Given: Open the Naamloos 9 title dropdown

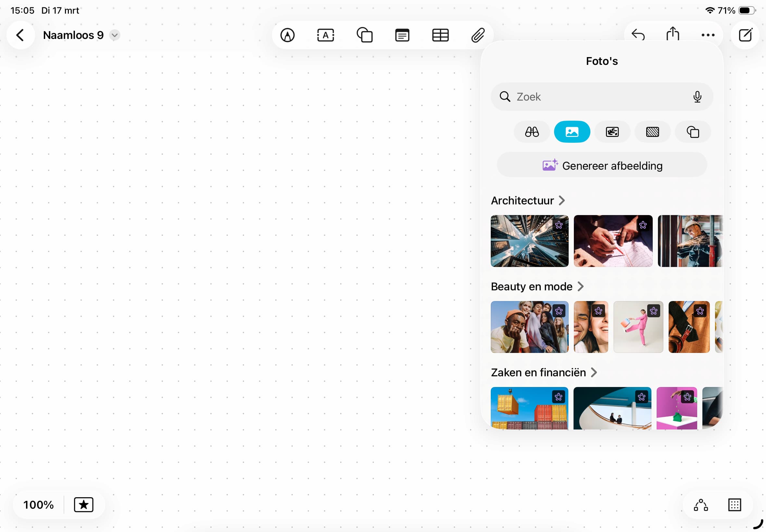Looking at the screenshot, I should [x=114, y=35].
